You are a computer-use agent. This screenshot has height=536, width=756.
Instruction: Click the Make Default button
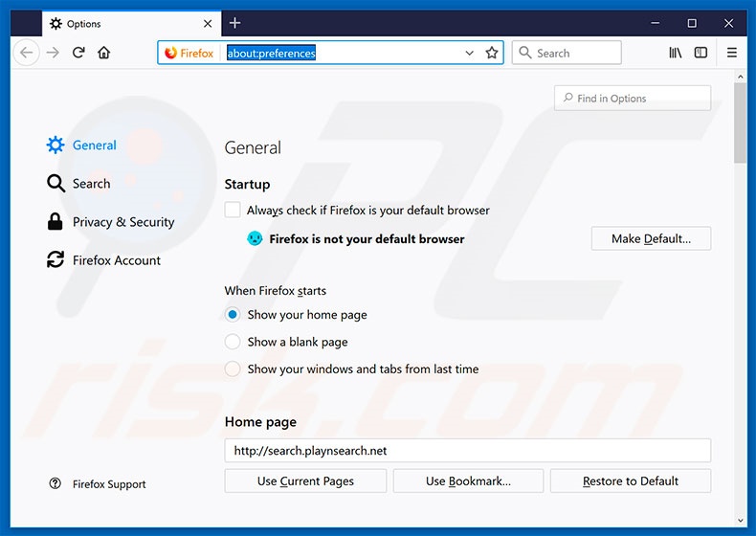(x=651, y=238)
